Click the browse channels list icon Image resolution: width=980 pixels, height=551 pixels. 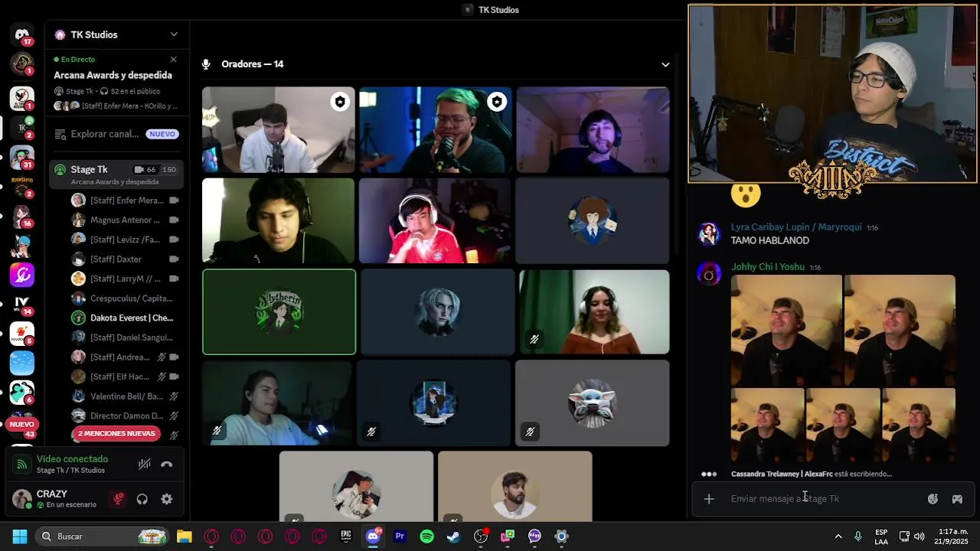60,134
